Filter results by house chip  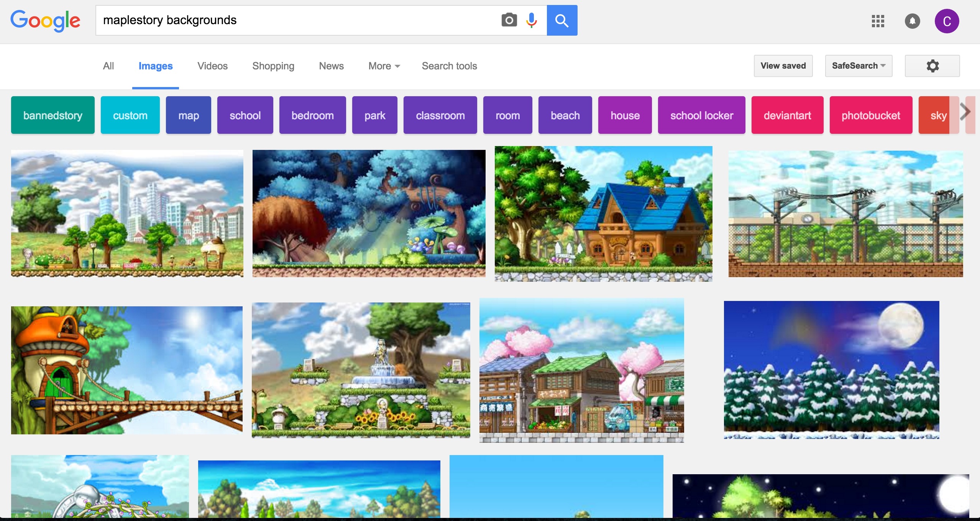point(625,115)
